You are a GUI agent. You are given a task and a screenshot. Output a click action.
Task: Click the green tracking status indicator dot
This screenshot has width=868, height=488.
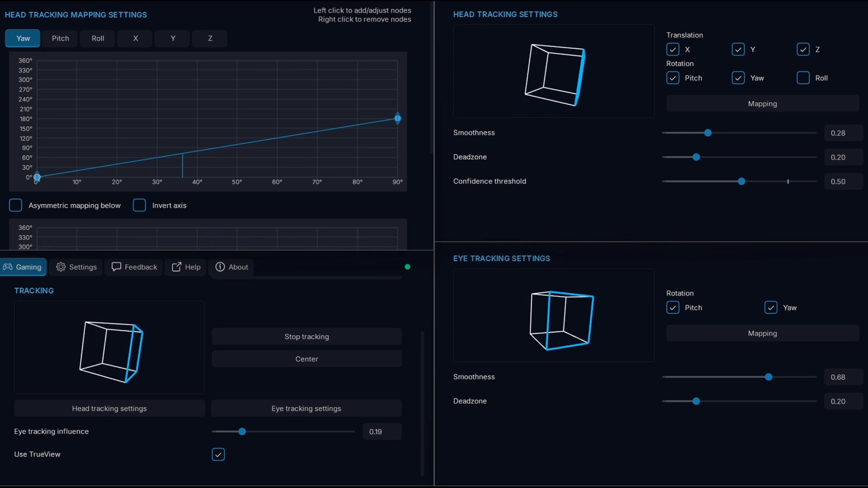407,267
